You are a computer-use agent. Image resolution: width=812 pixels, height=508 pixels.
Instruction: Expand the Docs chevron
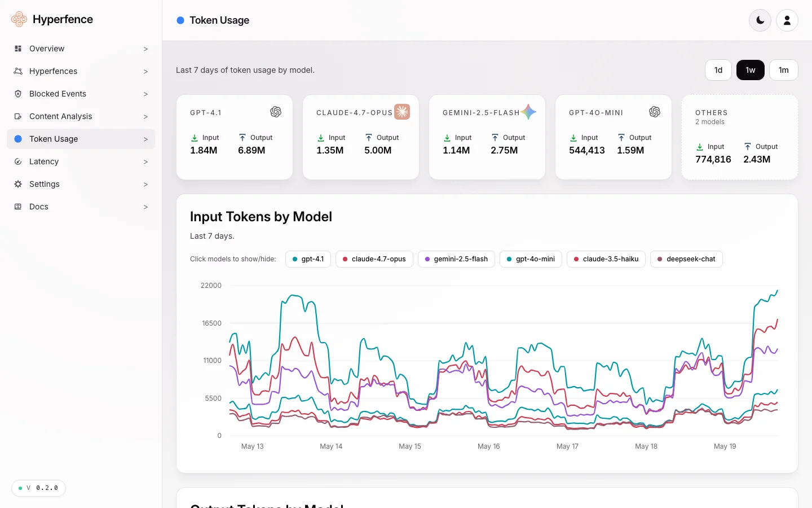145,207
